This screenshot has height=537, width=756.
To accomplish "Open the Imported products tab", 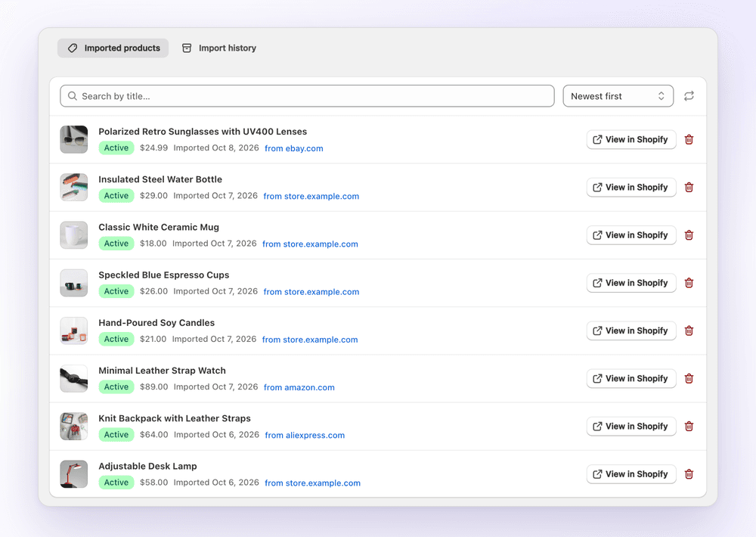I will [x=113, y=48].
